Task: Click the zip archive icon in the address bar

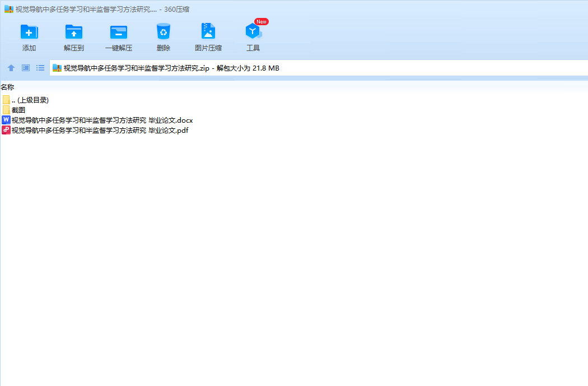Action: (x=57, y=68)
